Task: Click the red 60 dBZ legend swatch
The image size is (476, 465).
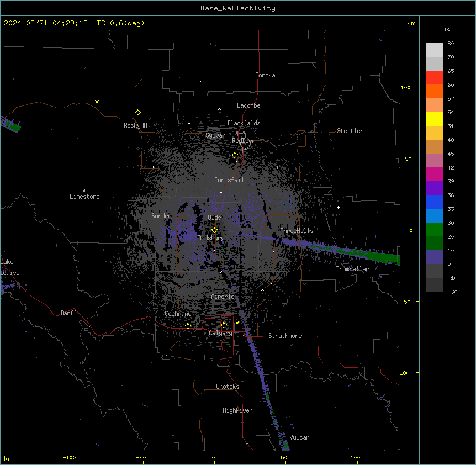Action: click(x=434, y=78)
